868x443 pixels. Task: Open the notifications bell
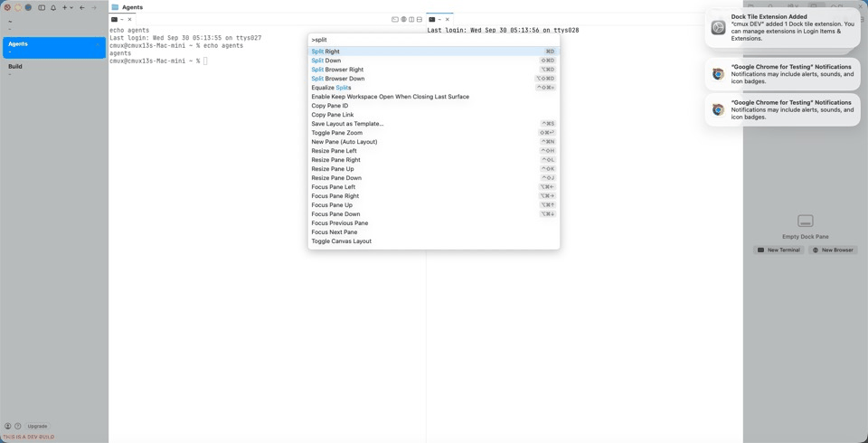click(53, 8)
